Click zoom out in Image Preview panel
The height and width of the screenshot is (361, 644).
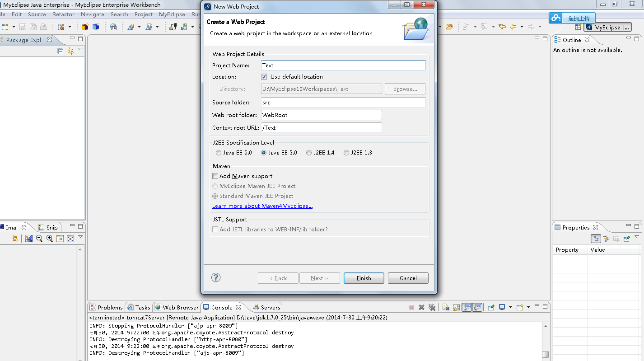(39, 239)
